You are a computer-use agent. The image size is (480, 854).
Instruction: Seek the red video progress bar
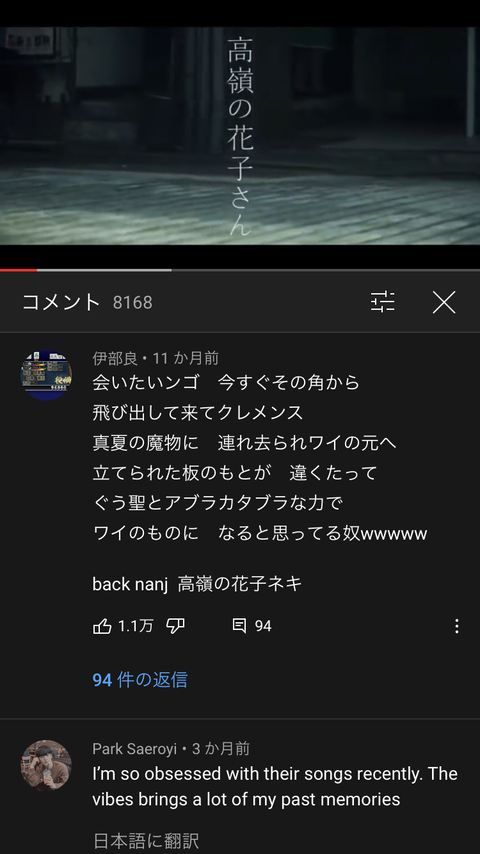(19, 270)
